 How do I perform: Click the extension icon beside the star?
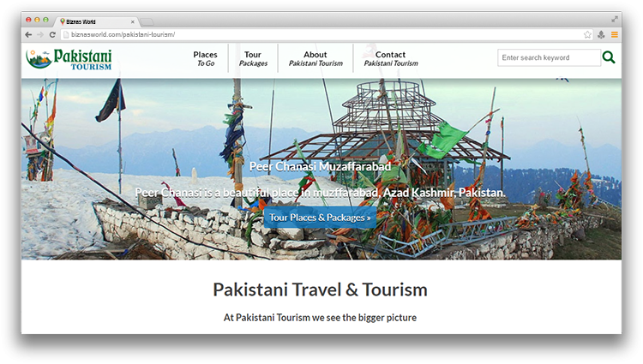[601, 34]
